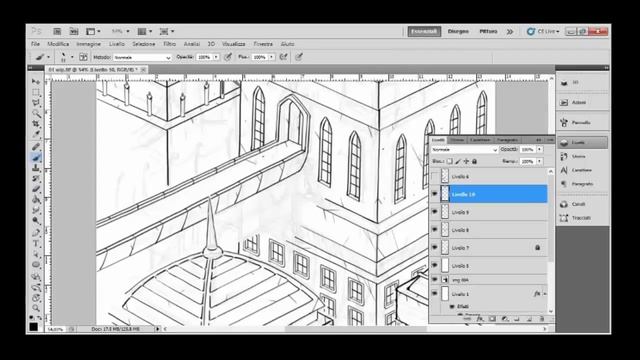This screenshot has width=640, height=360.
Task: Hide the Livello 5 layer
Action: coord(435,266)
